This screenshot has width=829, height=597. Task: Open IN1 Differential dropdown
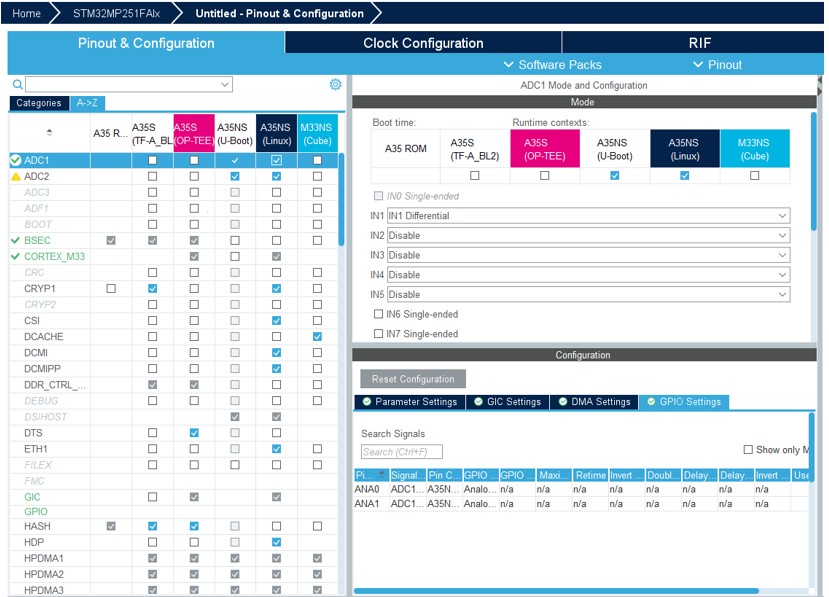pyautogui.click(x=588, y=216)
